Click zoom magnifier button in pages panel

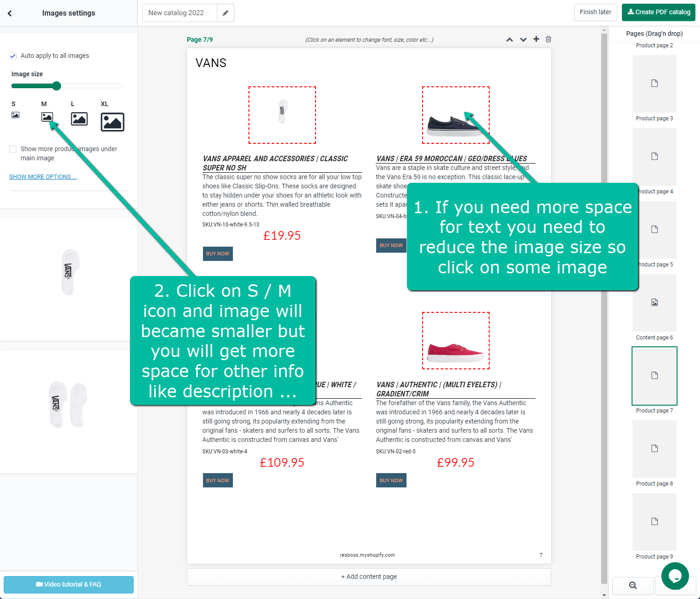click(632, 585)
